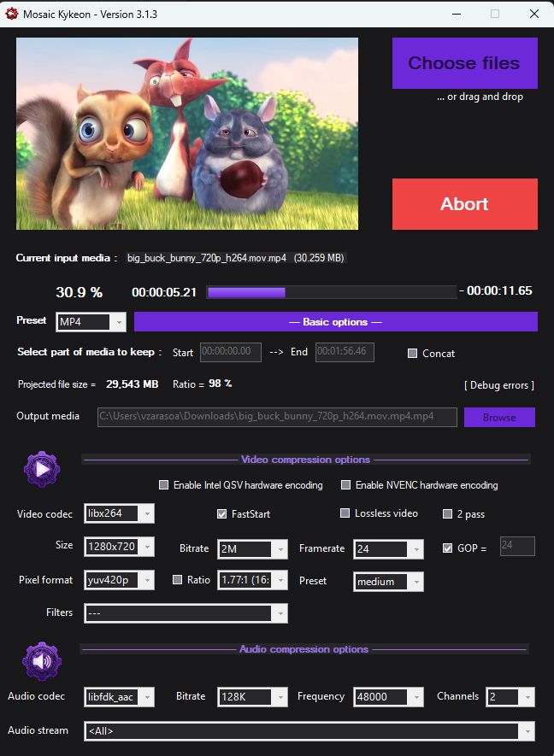Tick the Concat checkbox
The height and width of the screenshot is (756, 554).
413,354
